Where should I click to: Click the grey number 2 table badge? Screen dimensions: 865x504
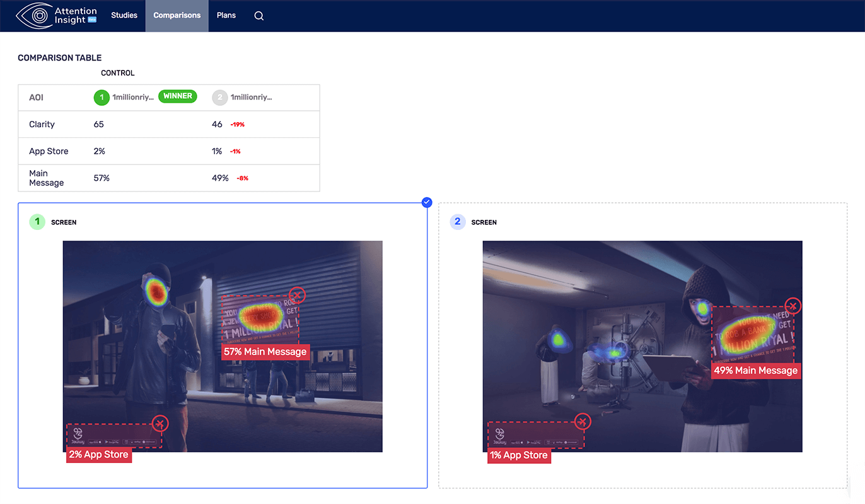pos(219,98)
